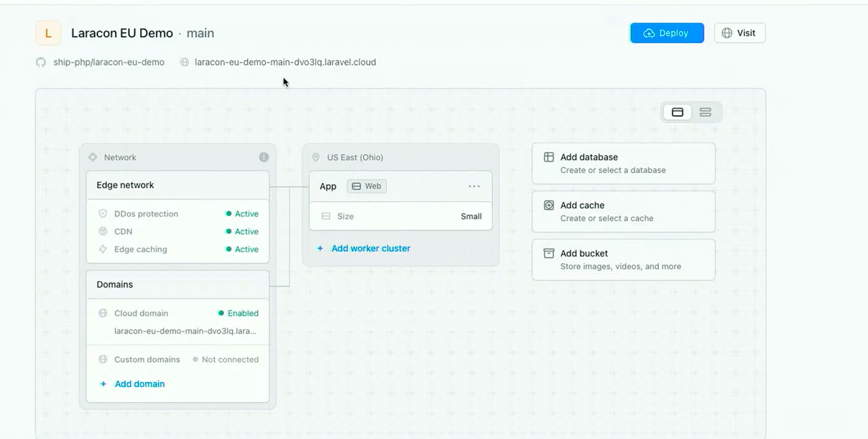Click Create or select a database text
Image resolution: width=868 pixels, height=439 pixels.
click(x=613, y=170)
